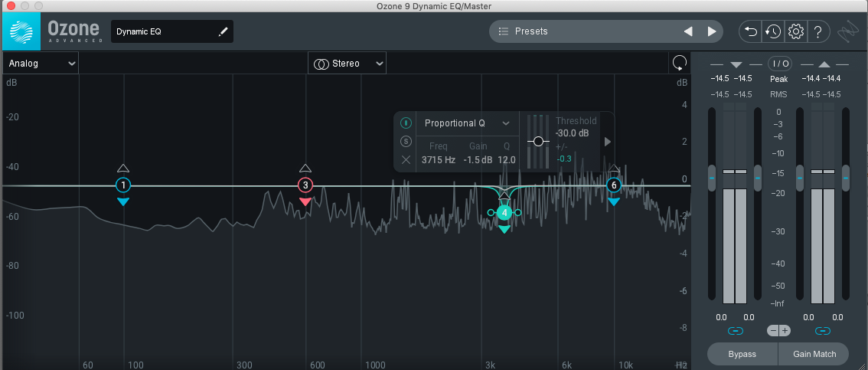The image size is (868, 370).
Task: Click the blue down triangle under node 6
Action: (613, 201)
